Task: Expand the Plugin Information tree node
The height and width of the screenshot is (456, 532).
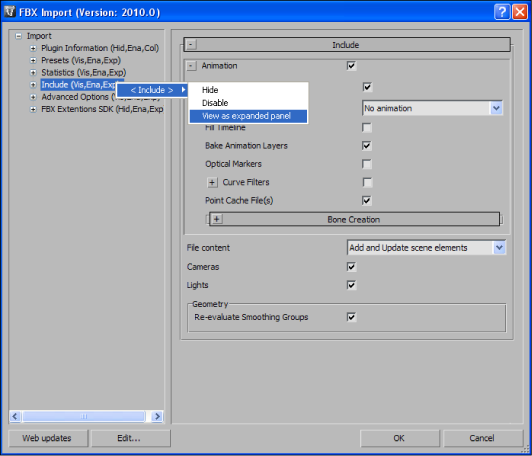Action: (33, 48)
